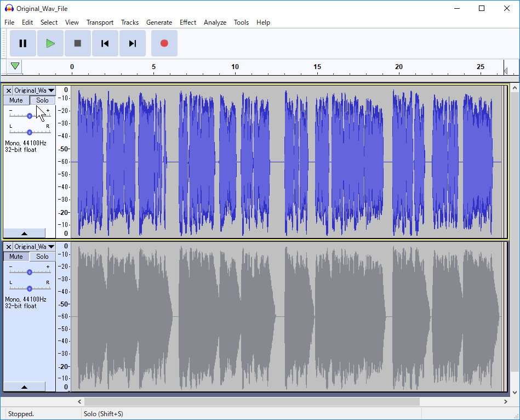Open the Select menu

click(49, 22)
